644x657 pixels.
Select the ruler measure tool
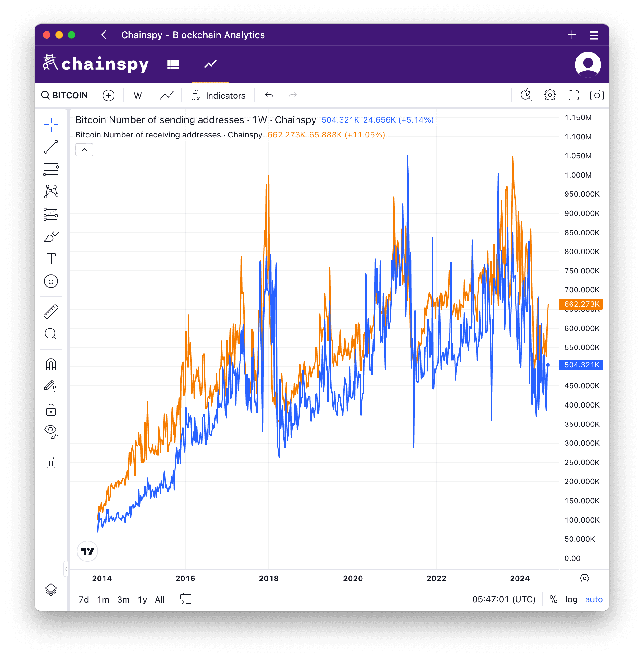(x=51, y=312)
